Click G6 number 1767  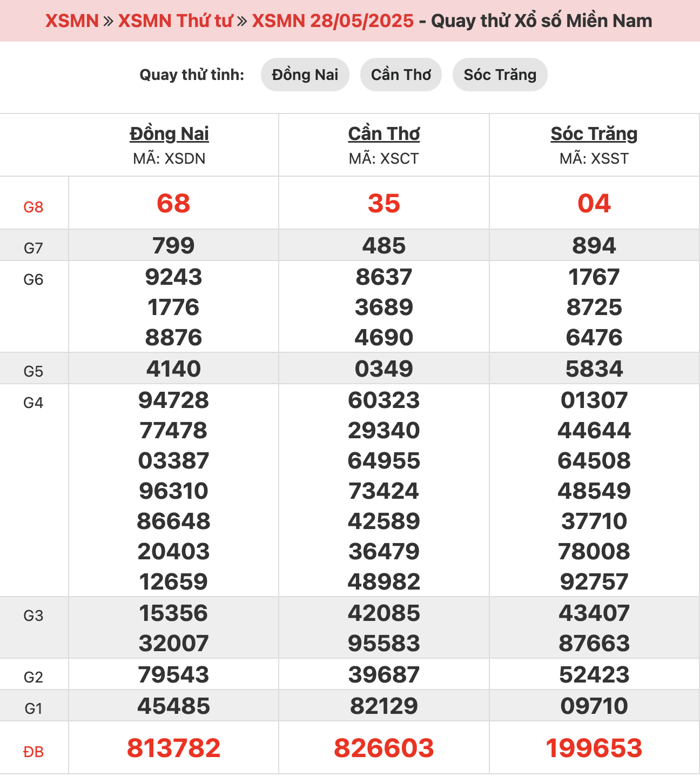click(x=594, y=277)
